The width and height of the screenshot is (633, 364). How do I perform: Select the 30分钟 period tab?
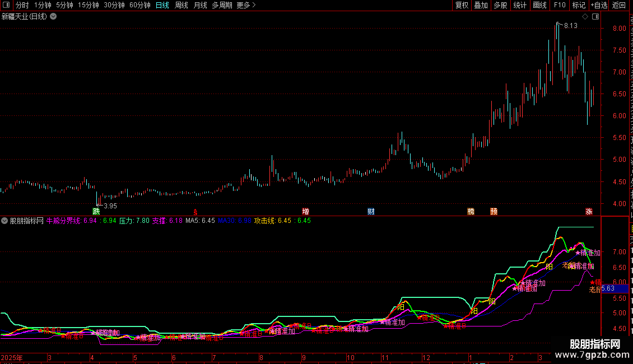point(114,5)
